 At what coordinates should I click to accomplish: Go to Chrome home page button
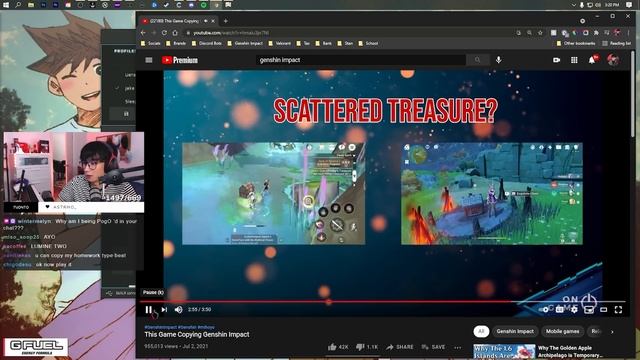click(175, 33)
